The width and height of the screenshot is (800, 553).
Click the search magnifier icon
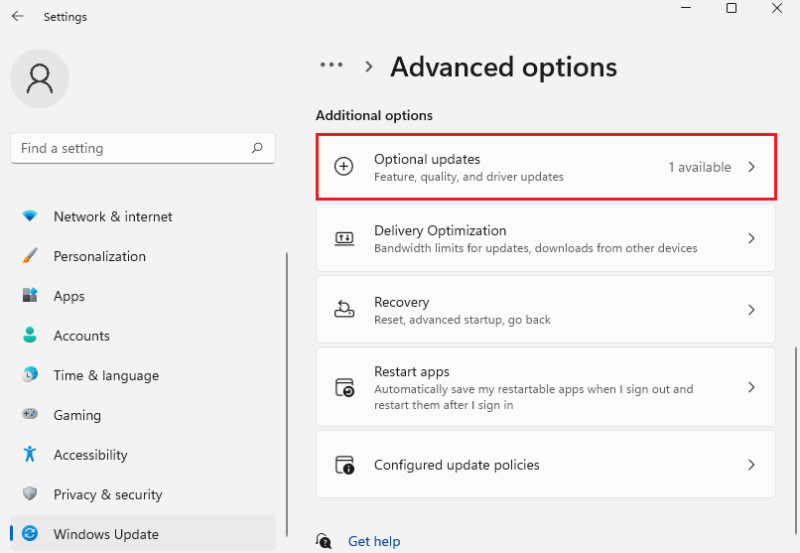coord(257,148)
